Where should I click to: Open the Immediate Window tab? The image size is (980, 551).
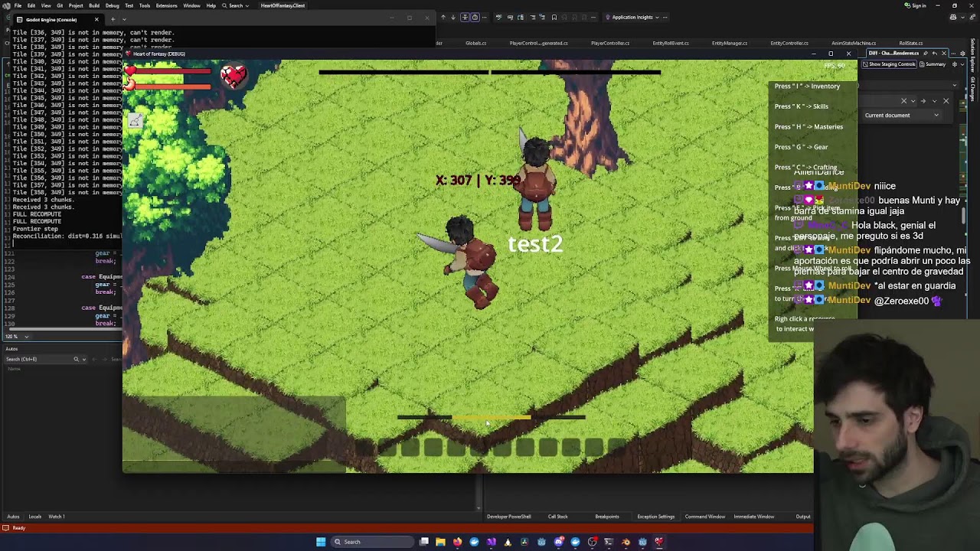pos(754,517)
